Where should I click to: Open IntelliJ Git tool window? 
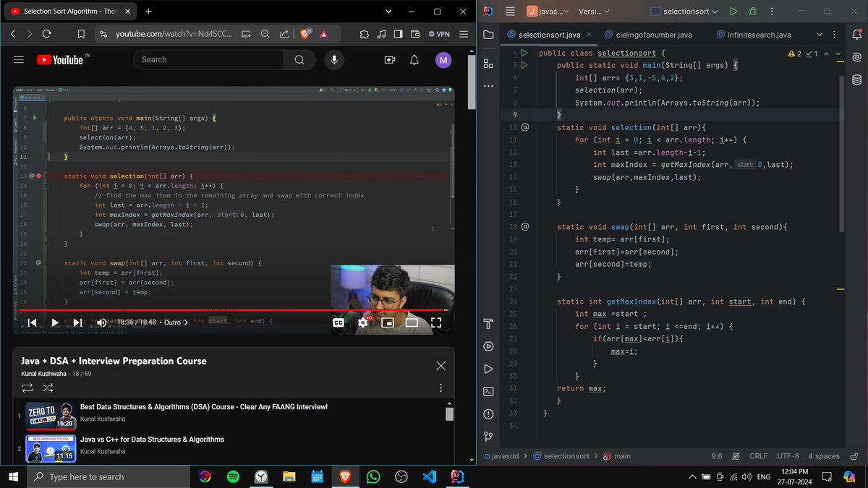[x=488, y=437]
